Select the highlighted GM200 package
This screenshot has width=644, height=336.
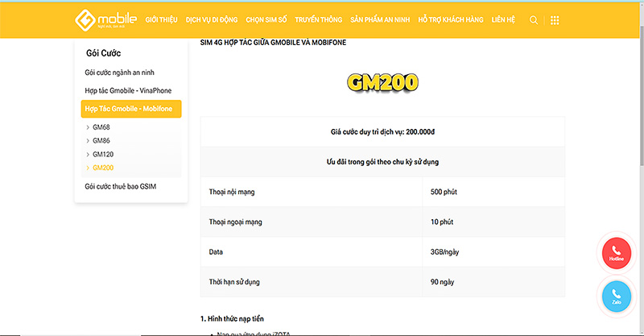[x=103, y=168]
